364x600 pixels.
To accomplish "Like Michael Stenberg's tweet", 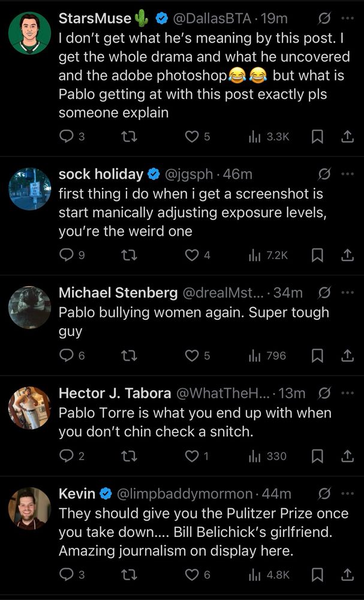I will (x=191, y=356).
